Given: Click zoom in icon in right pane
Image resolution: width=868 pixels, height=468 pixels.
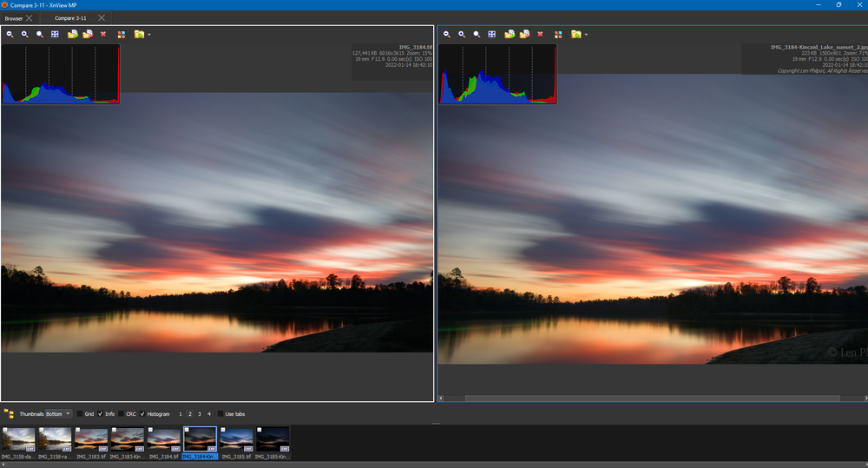Looking at the screenshot, I should (462, 34).
